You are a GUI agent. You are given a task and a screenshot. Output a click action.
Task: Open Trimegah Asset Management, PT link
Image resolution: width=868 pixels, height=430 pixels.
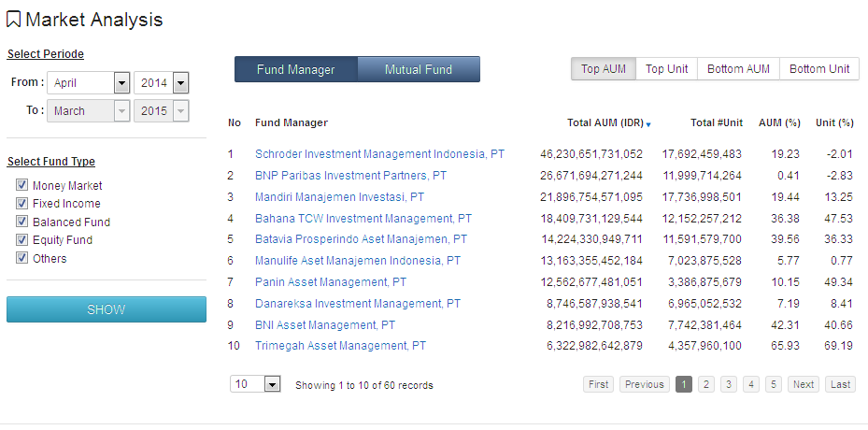tap(340, 346)
